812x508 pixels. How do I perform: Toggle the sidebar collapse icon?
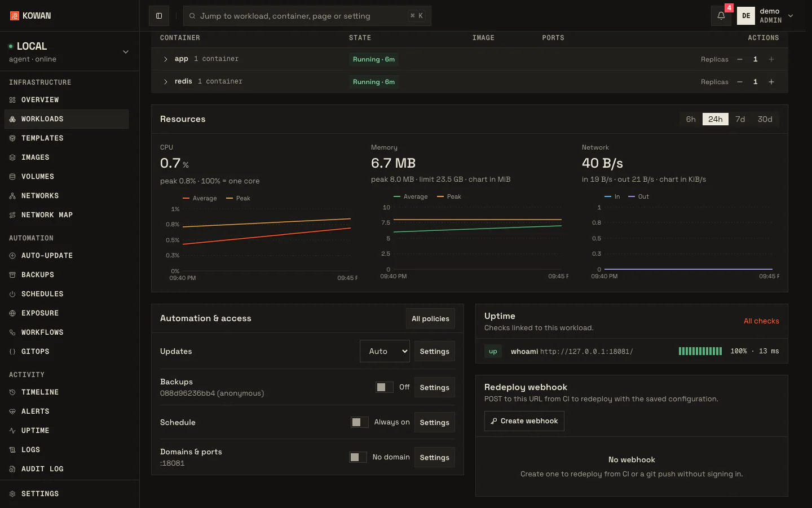[x=159, y=16]
